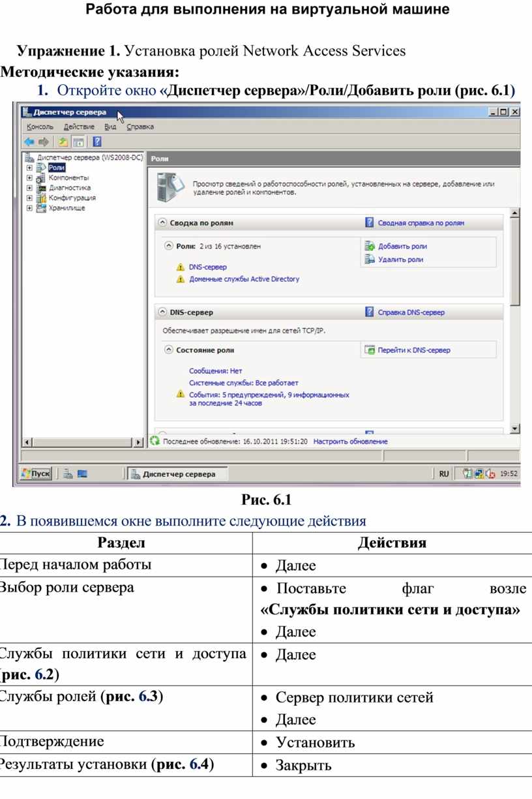Viewport: 532px width, 799px height.
Task: Click the Сообщения: Нет link
Action: coord(216,370)
